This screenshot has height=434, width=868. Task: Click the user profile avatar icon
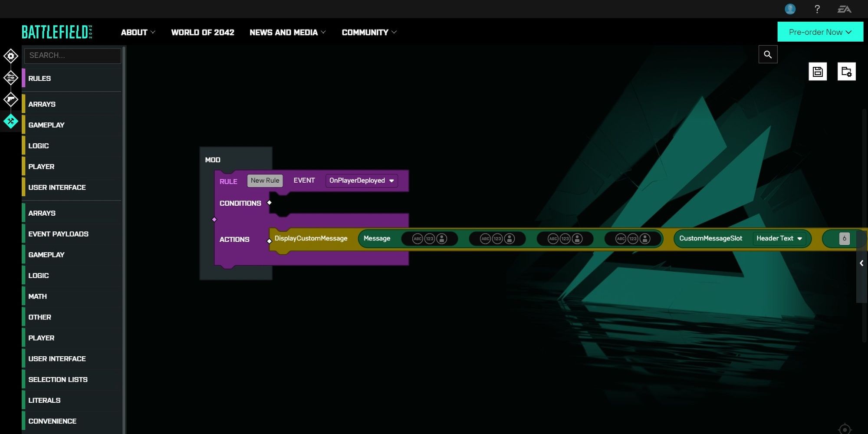click(x=790, y=9)
